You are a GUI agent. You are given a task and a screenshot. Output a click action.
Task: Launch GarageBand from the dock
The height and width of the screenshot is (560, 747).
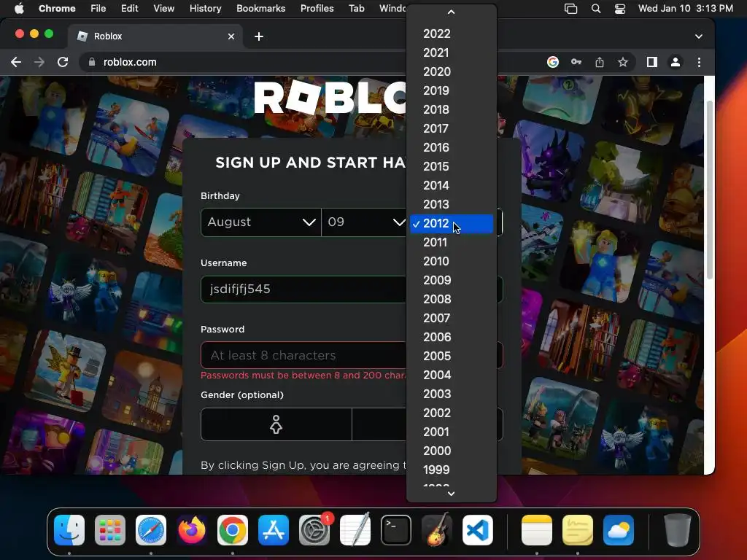(x=437, y=530)
